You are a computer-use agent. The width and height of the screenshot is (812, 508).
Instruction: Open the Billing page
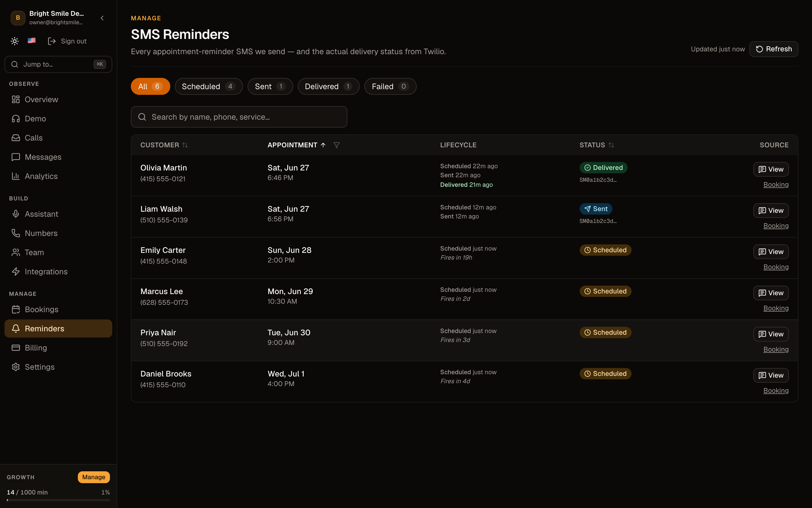(x=58, y=348)
